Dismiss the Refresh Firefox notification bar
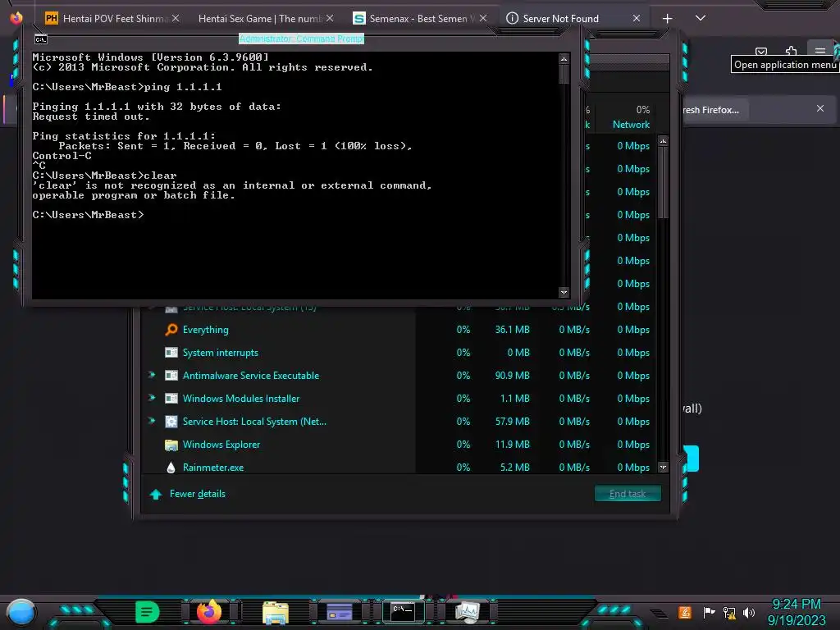Screen dimensions: 840x630 click(820, 109)
